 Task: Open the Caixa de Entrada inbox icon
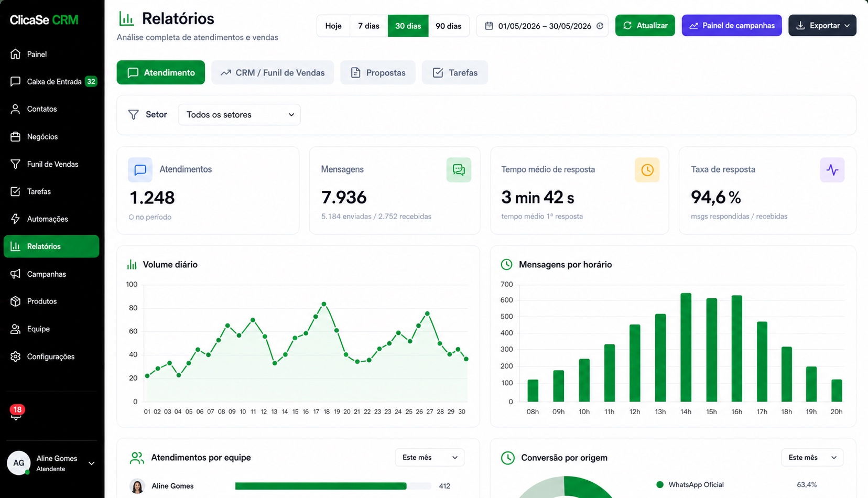[x=16, y=81]
